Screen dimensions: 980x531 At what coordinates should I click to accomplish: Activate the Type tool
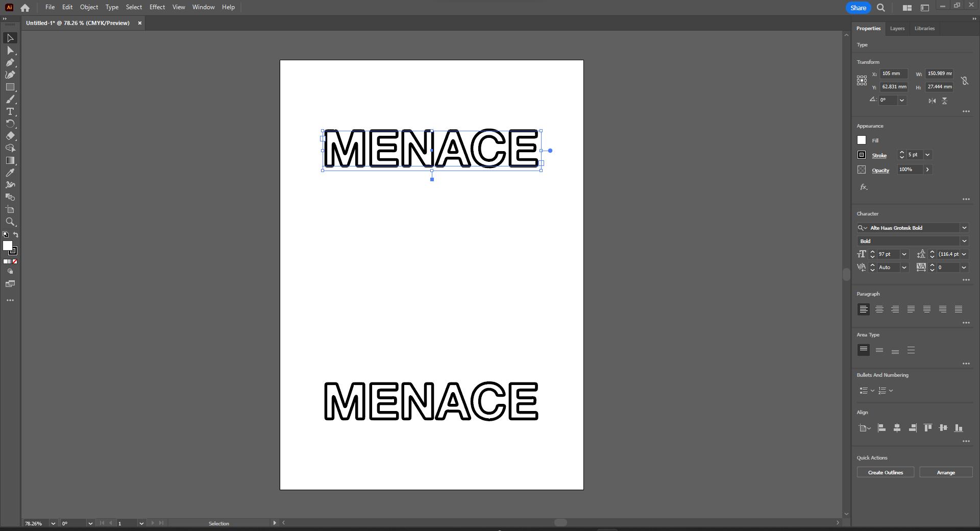coord(10,112)
